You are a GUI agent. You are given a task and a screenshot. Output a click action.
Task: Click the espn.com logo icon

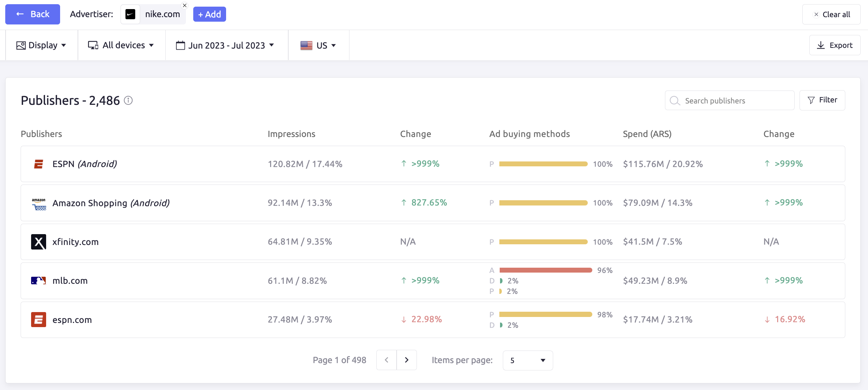[x=38, y=319]
